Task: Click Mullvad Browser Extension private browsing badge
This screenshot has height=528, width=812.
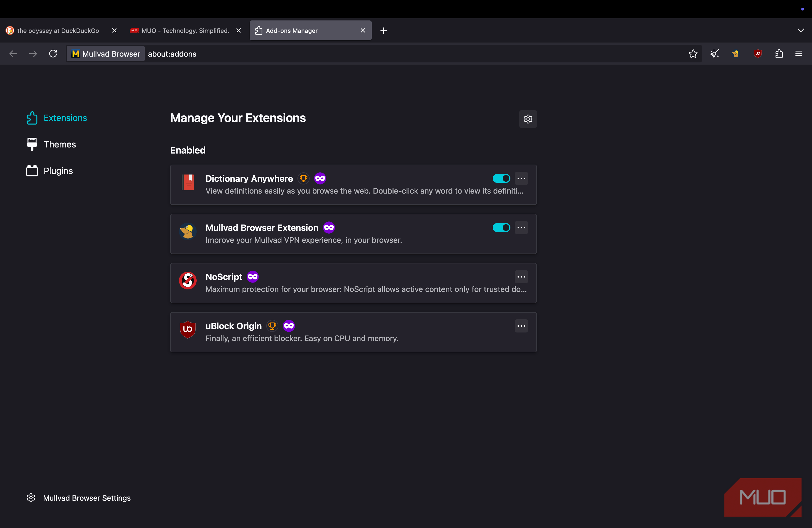Action: pos(329,228)
